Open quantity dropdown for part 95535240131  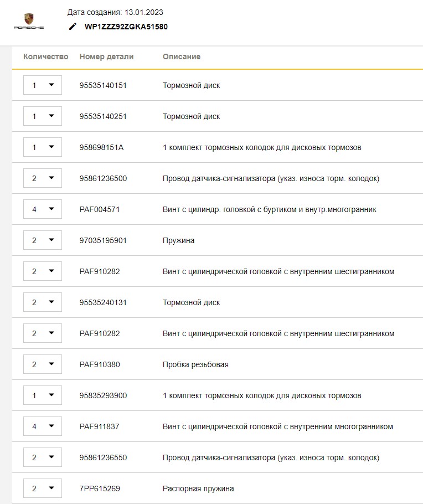[x=43, y=302]
